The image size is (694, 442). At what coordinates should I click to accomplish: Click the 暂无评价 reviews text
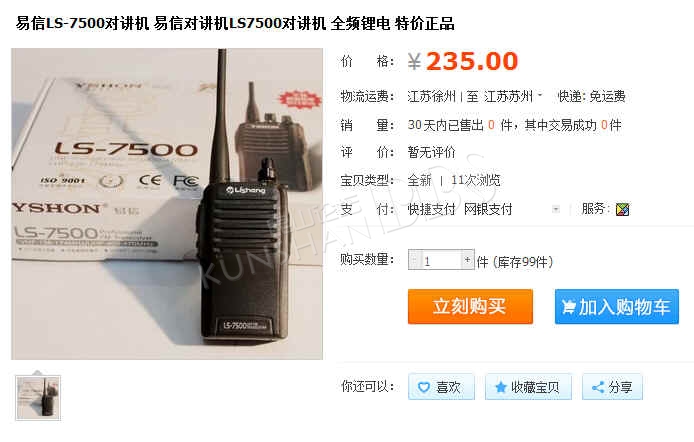click(x=431, y=152)
